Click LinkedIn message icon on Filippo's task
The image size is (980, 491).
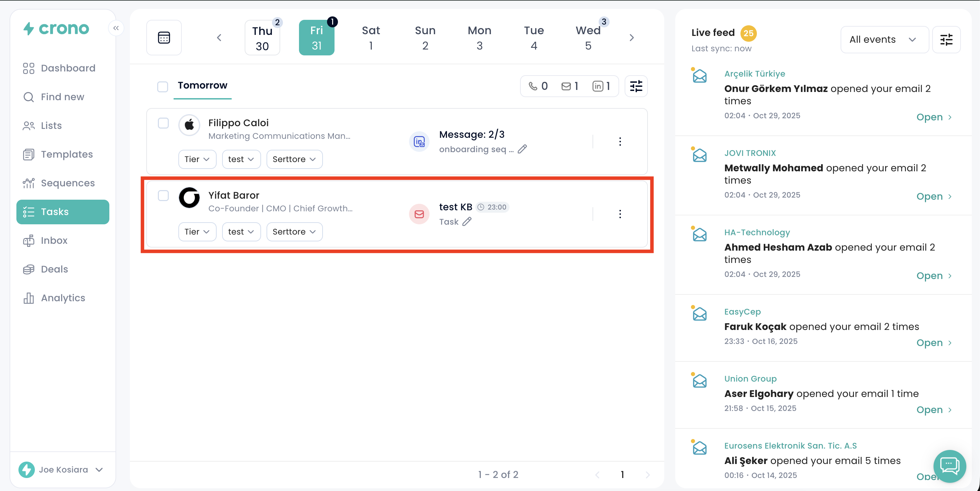pyautogui.click(x=419, y=142)
